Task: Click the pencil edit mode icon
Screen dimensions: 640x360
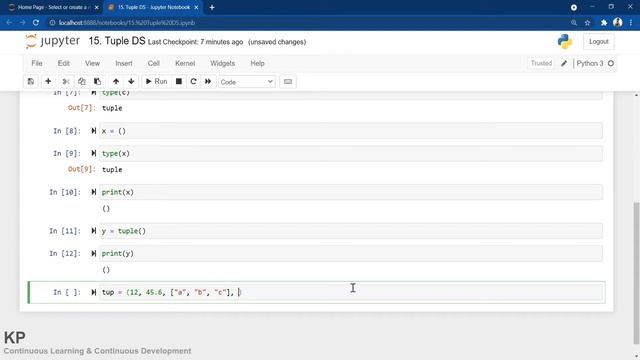Action: coord(564,63)
